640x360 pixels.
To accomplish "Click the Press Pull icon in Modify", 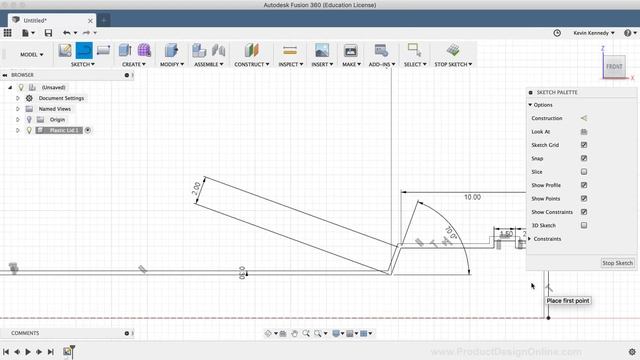I will (x=171, y=50).
